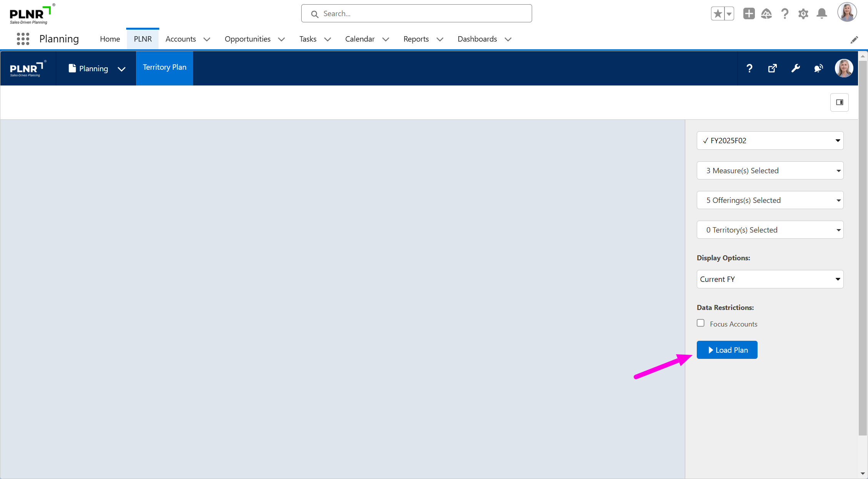Image resolution: width=868 pixels, height=479 pixels.
Task: Open the external link popout icon
Action: point(772,69)
